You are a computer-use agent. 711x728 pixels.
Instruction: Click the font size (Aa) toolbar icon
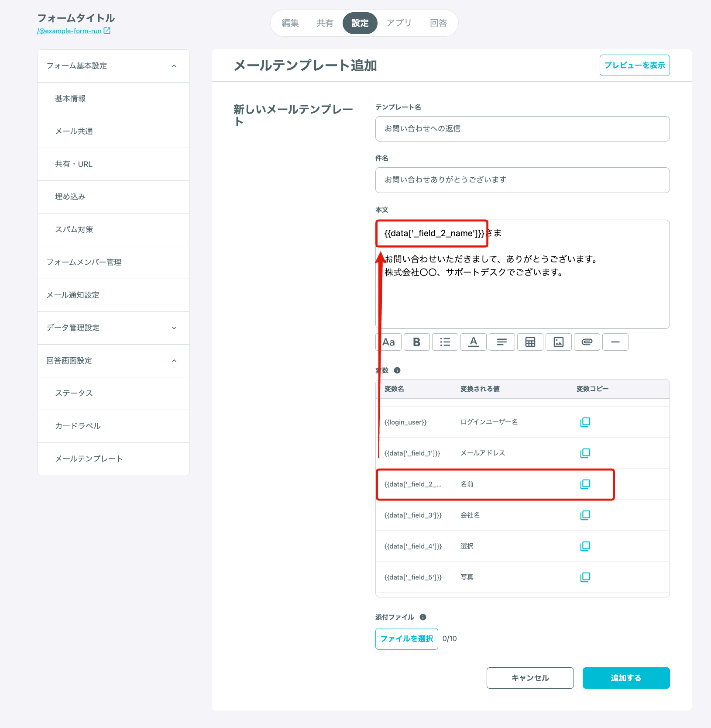tap(388, 342)
